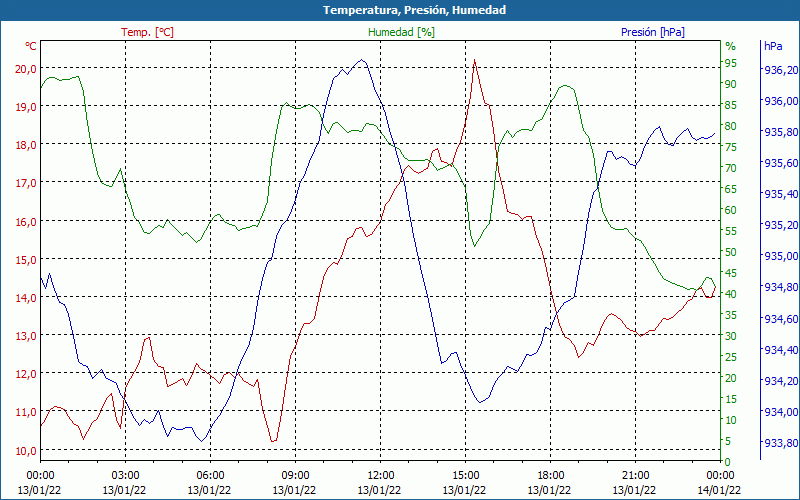The height and width of the screenshot is (500, 800).
Task: Select the red 'Temp. [°C]' legend label
Action: click(x=147, y=32)
